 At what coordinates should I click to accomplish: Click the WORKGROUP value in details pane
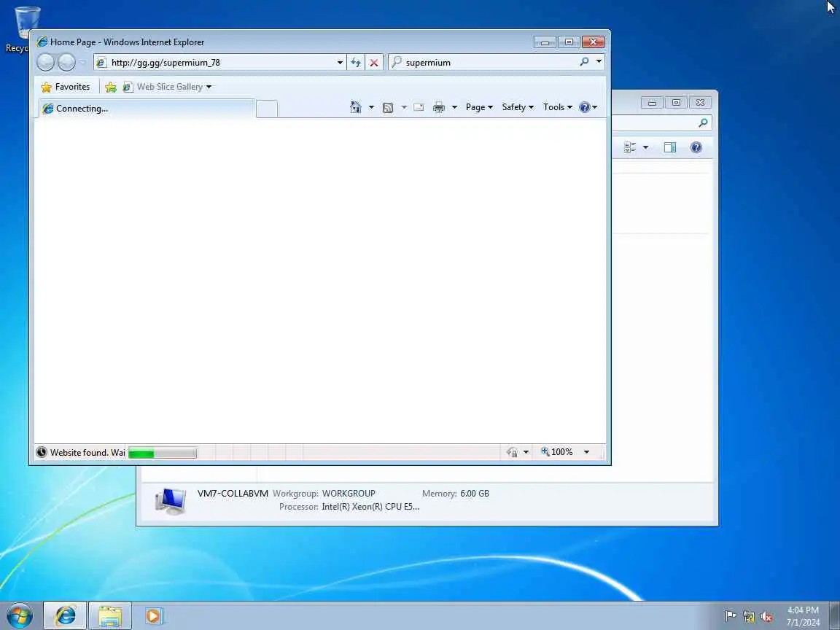(349, 494)
